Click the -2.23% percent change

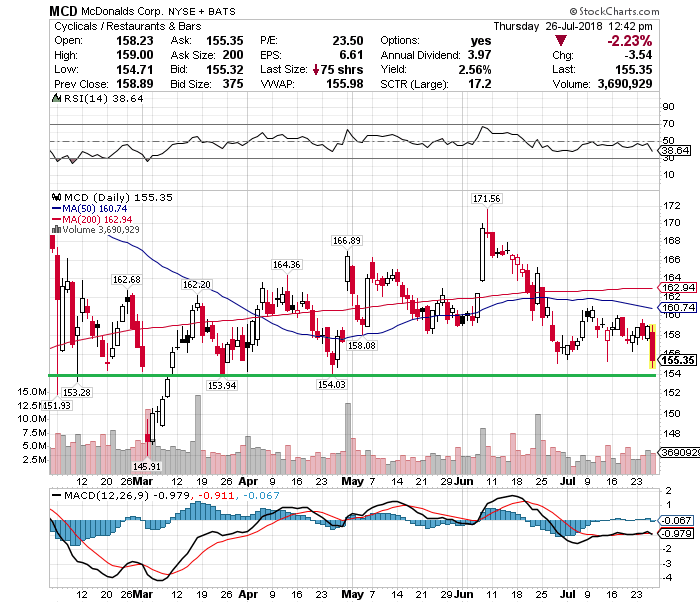629,41
